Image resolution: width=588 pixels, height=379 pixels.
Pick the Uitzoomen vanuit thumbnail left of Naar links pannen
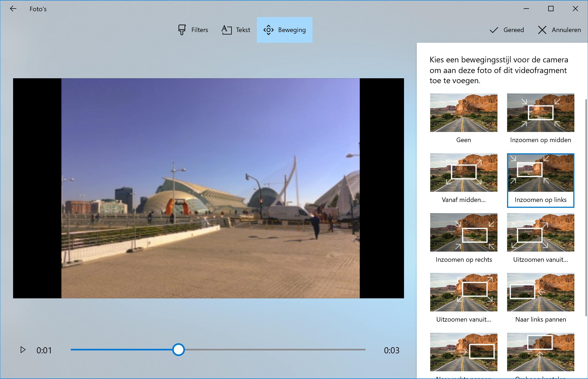click(464, 292)
